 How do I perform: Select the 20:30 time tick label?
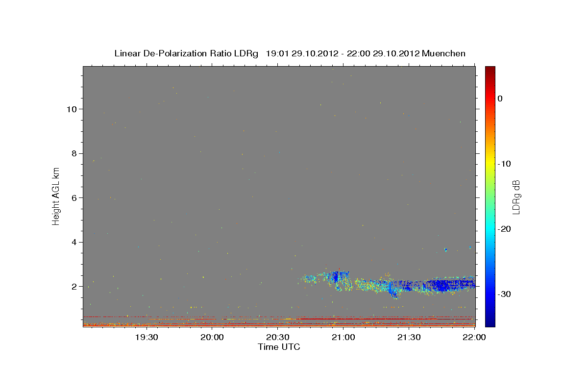tap(278, 337)
